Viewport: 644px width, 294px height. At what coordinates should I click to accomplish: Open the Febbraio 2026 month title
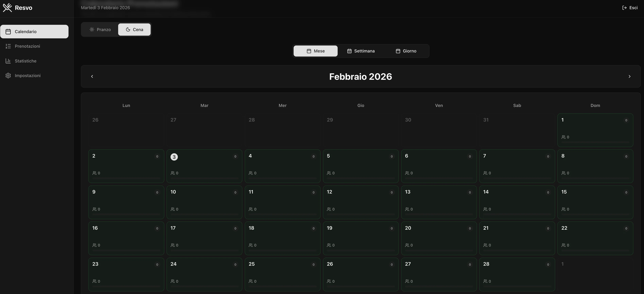(360, 77)
